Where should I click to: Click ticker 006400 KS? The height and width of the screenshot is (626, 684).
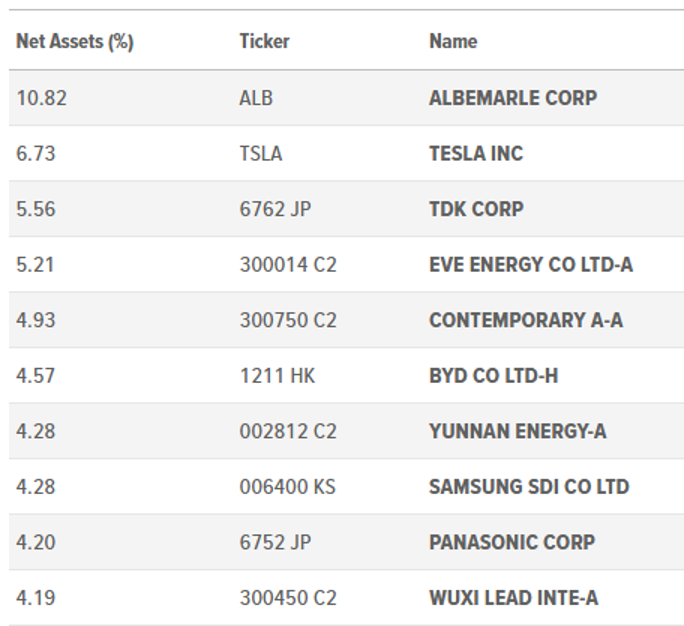click(287, 487)
